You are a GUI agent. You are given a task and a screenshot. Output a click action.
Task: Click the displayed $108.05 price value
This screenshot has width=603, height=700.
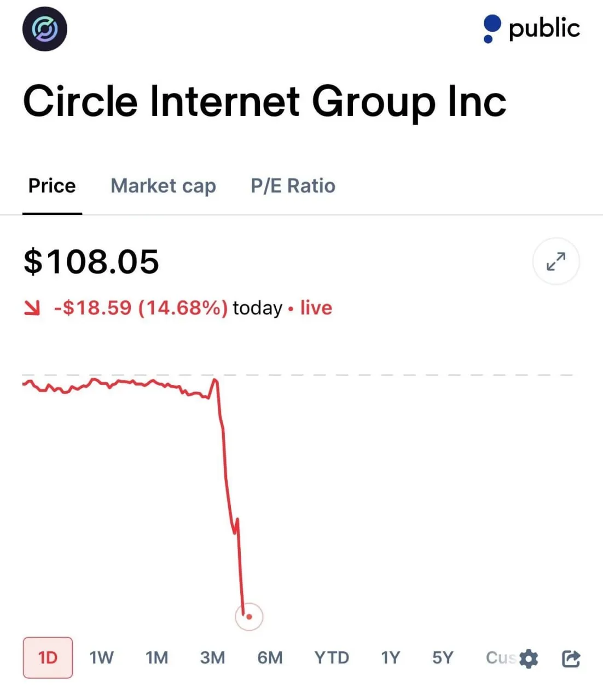click(91, 261)
